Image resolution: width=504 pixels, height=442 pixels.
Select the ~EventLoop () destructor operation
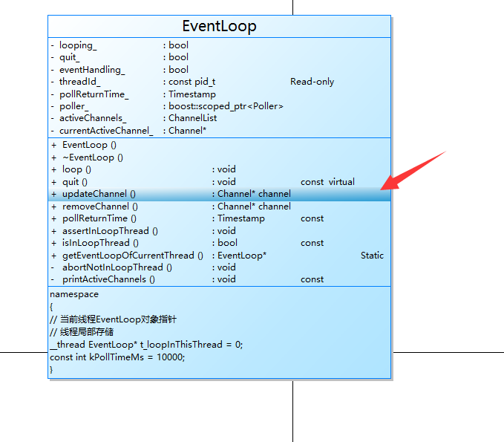[x=219, y=157]
